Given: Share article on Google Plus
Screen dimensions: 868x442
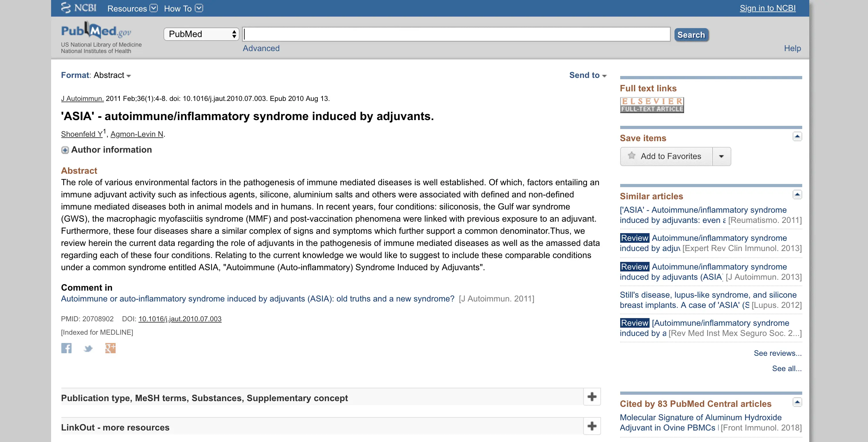Looking at the screenshot, I should (110, 348).
